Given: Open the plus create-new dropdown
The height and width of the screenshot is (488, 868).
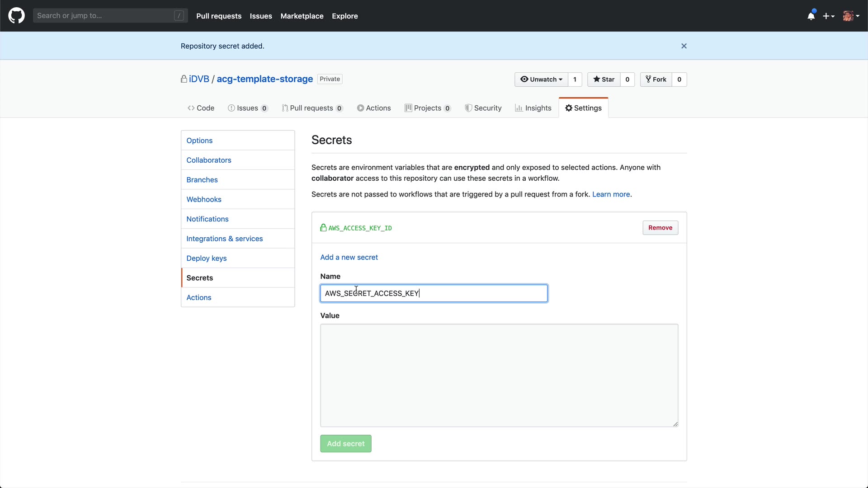Looking at the screenshot, I should click(x=828, y=16).
